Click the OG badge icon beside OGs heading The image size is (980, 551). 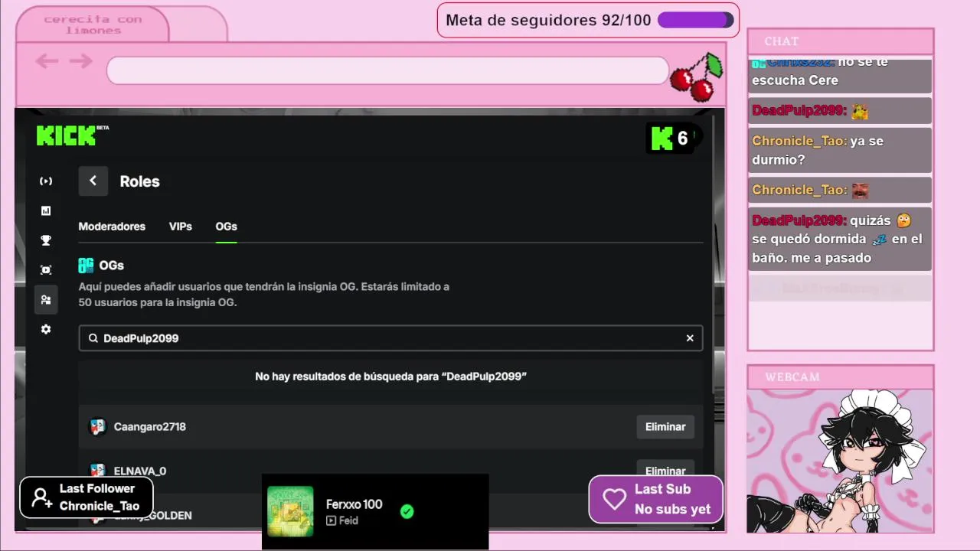tap(86, 266)
